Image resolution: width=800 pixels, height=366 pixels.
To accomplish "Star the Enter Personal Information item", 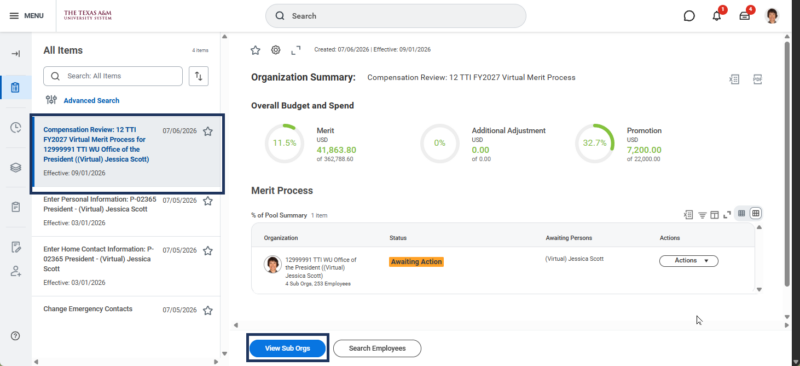I will click(208, 201).
